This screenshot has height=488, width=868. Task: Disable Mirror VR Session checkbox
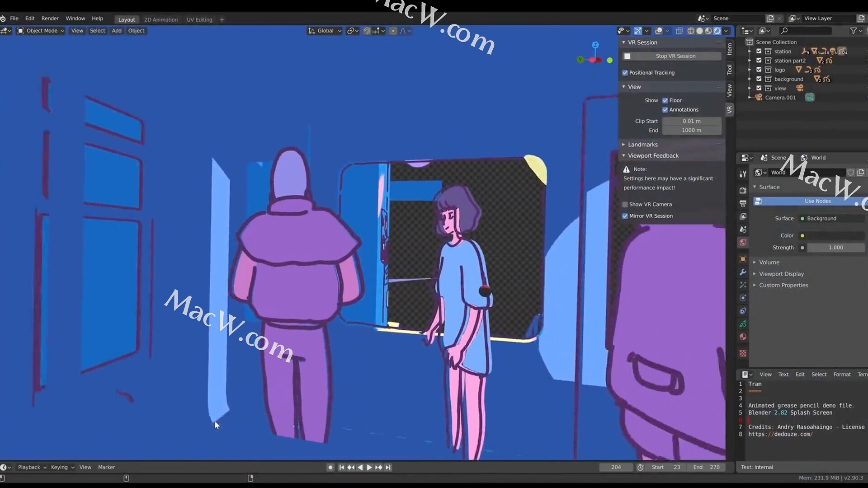pyautogui.click(x=625, y=216)
